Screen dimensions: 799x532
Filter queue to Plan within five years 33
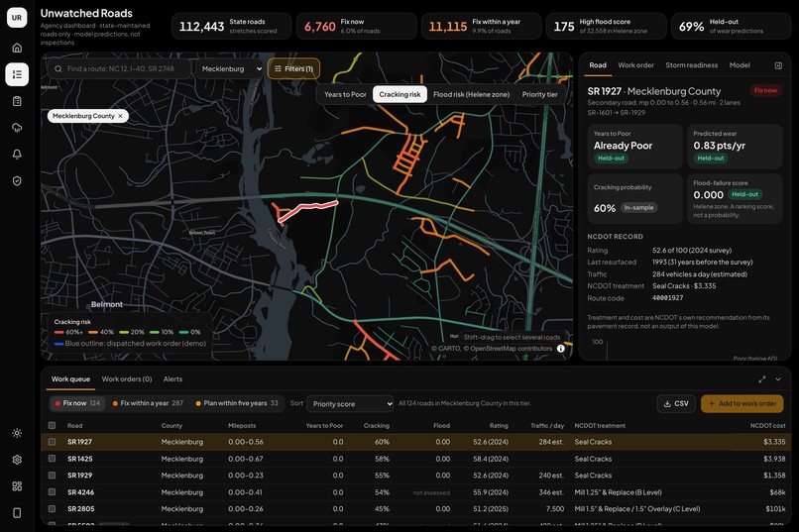237,403
